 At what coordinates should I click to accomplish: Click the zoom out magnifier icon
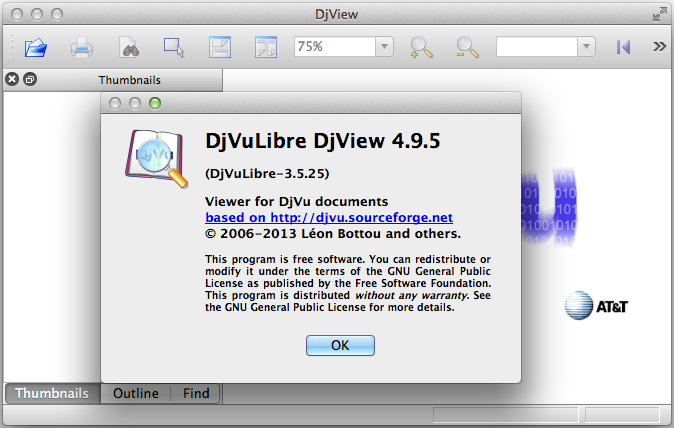[x=467, y=47]
